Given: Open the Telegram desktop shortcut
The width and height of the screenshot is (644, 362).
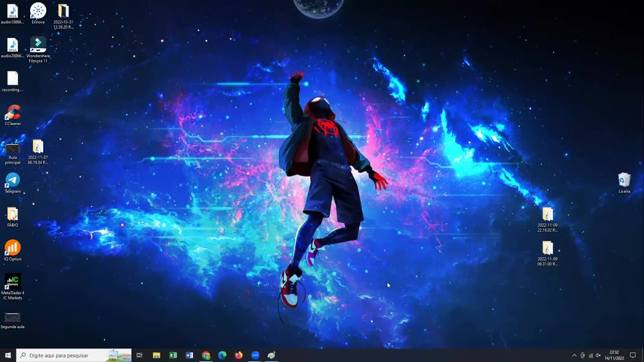Looking at the screenshot, I should click(13, 183).
